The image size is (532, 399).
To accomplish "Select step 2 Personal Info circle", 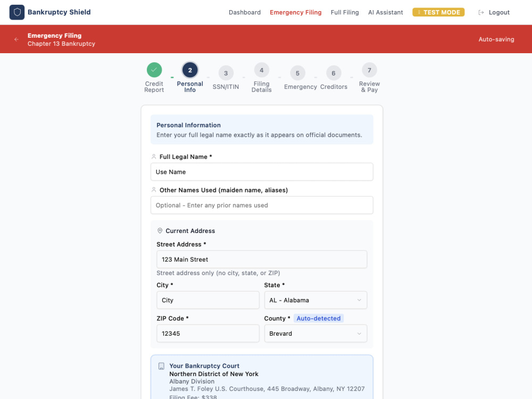I will coord(190,70).
